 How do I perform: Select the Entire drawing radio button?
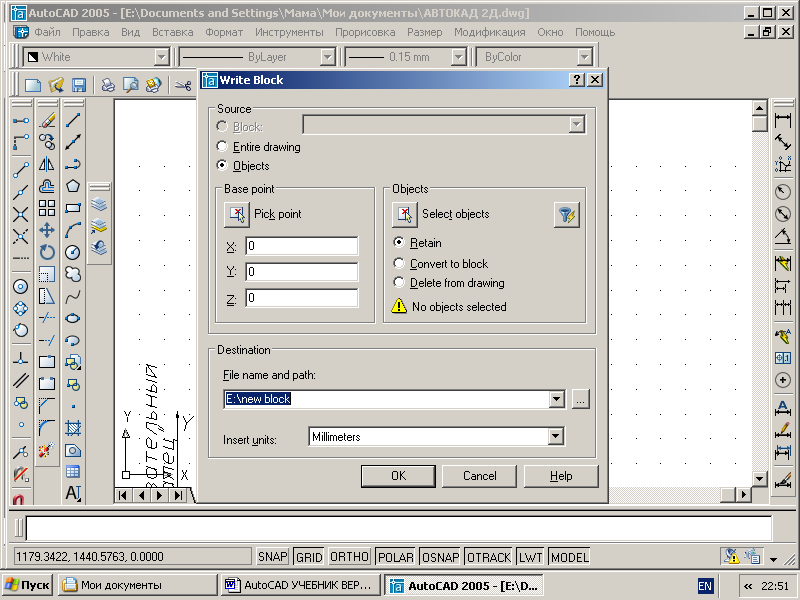tap(222, 146)
